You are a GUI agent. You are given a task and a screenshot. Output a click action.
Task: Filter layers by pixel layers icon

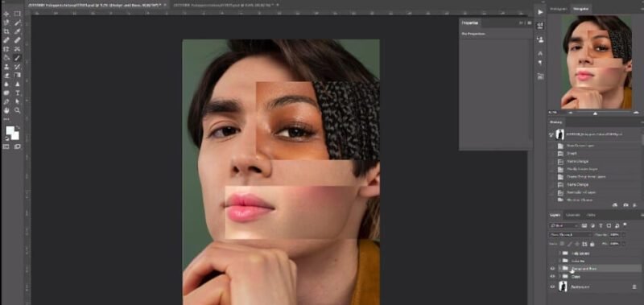pos(584,226)
